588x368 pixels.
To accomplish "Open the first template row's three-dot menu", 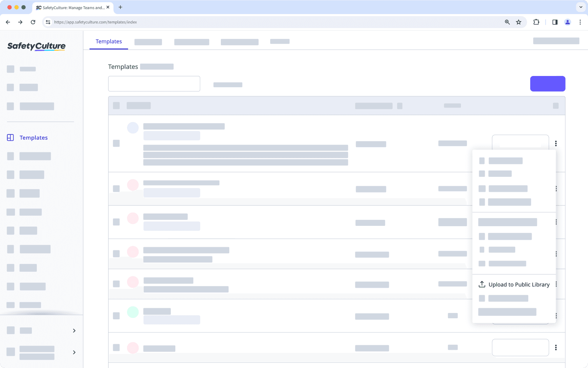I will pyautogui.click(x=556, y=144).
